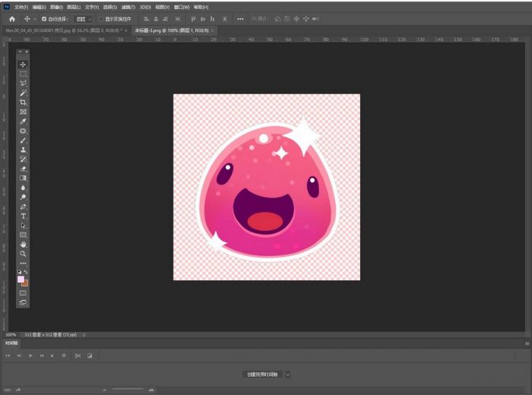Select the Hand tool
The width and height of the screenshot is (532, 395).
[23, 245]
